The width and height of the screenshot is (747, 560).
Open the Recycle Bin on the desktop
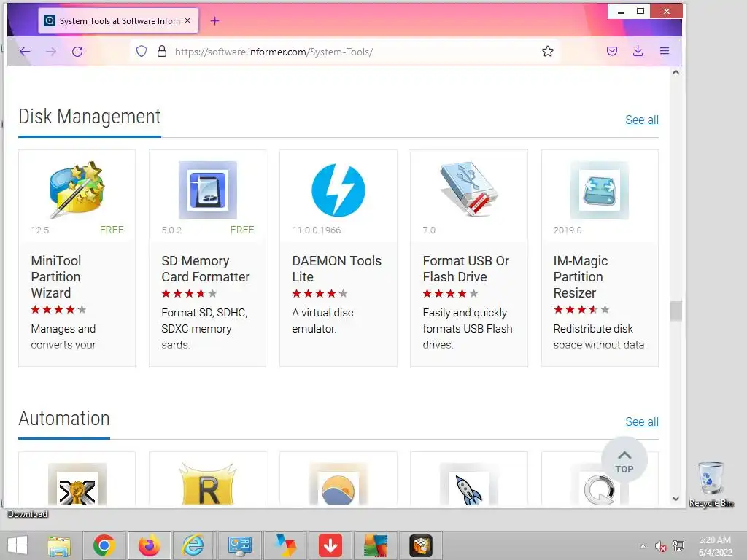(x=711, y=484)
